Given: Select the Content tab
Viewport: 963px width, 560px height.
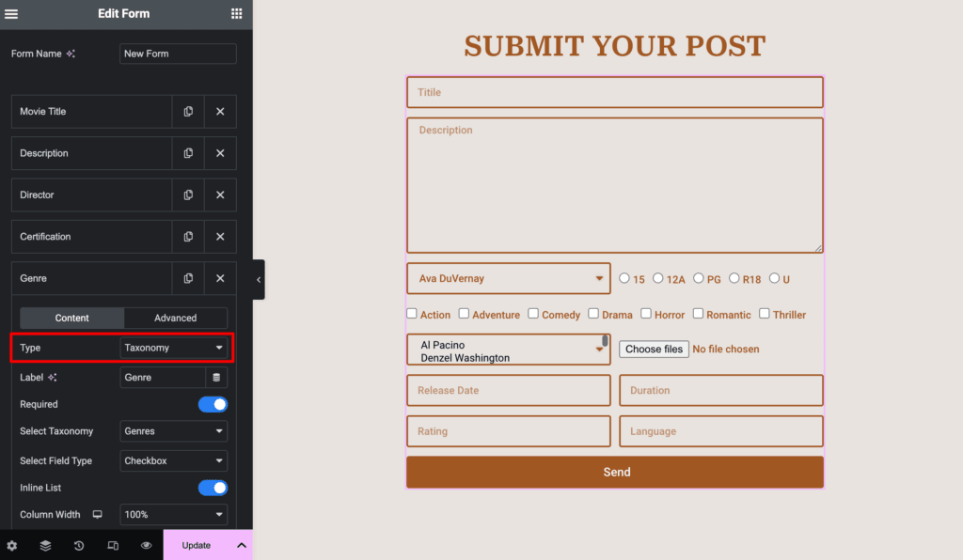Looking at the screenshot, I should 72,318.
